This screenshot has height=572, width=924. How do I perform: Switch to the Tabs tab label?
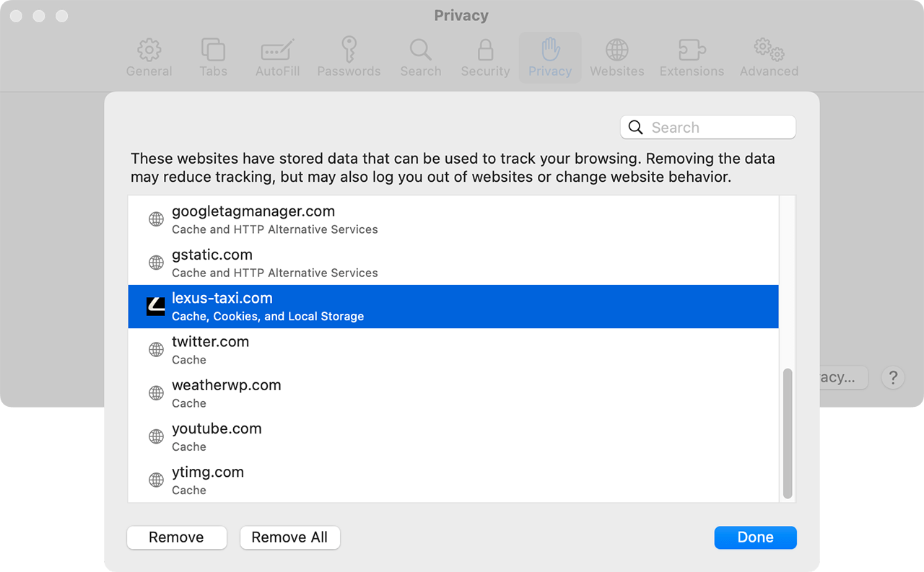[213, 71]
